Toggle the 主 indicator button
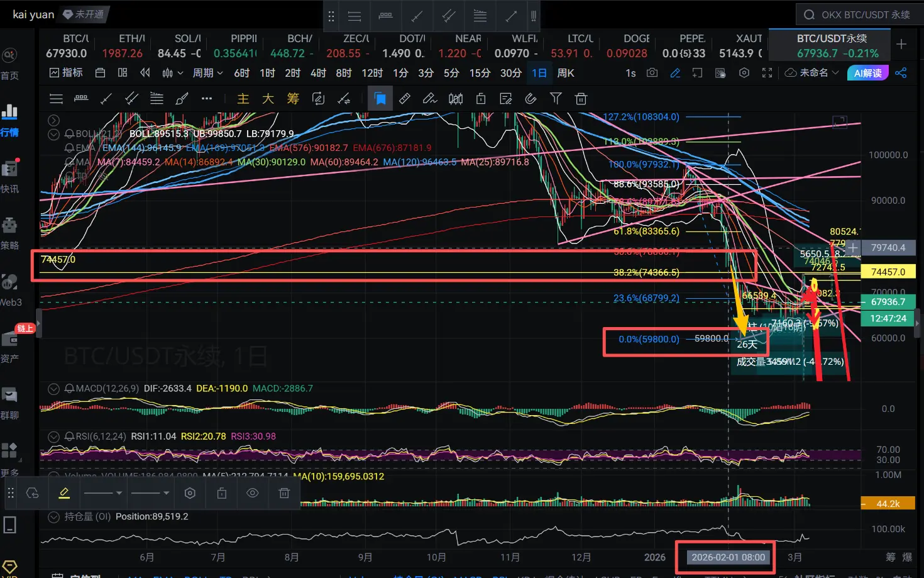 tap(243, 99)
